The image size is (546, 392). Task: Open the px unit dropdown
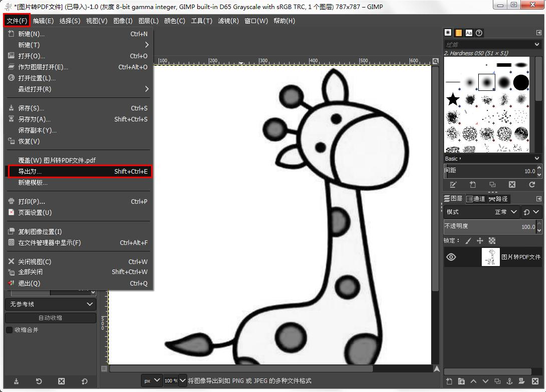tap(152, 380)
